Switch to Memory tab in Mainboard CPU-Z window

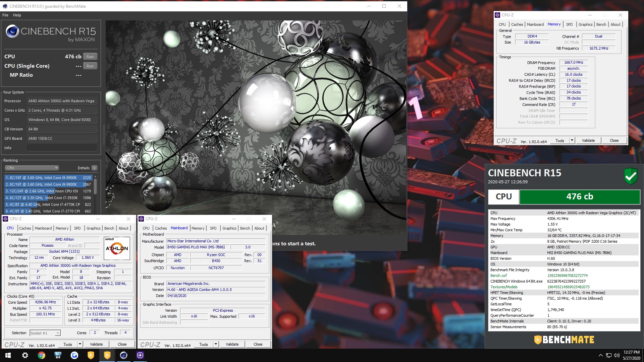tap(198, 228)
